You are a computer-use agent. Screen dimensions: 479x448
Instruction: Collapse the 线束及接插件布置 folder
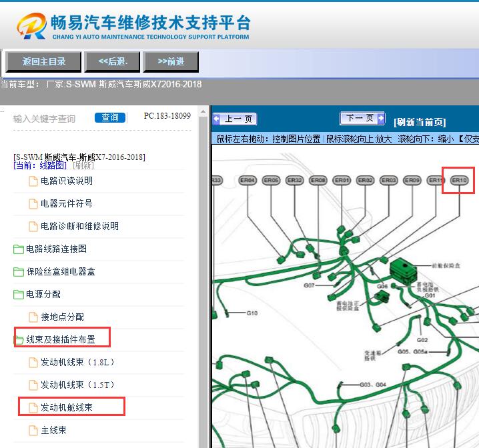click(x=61, y=339)
